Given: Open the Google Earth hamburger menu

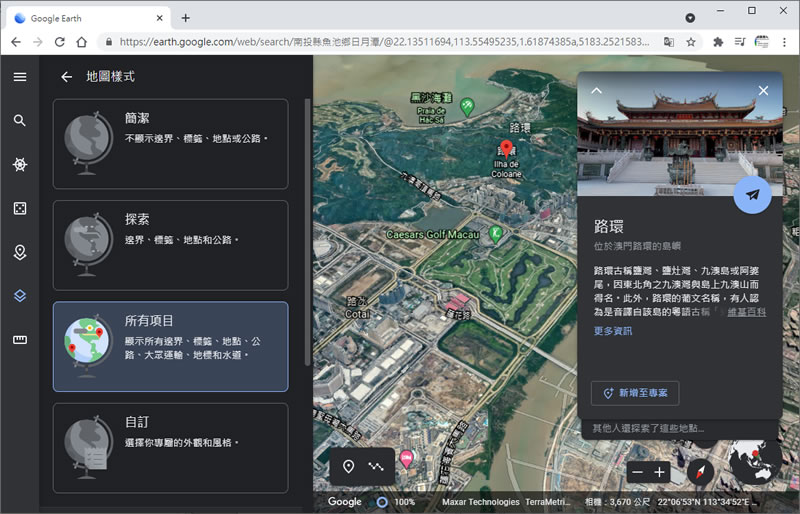Looking at the screenshot, I should click(20, 77).
